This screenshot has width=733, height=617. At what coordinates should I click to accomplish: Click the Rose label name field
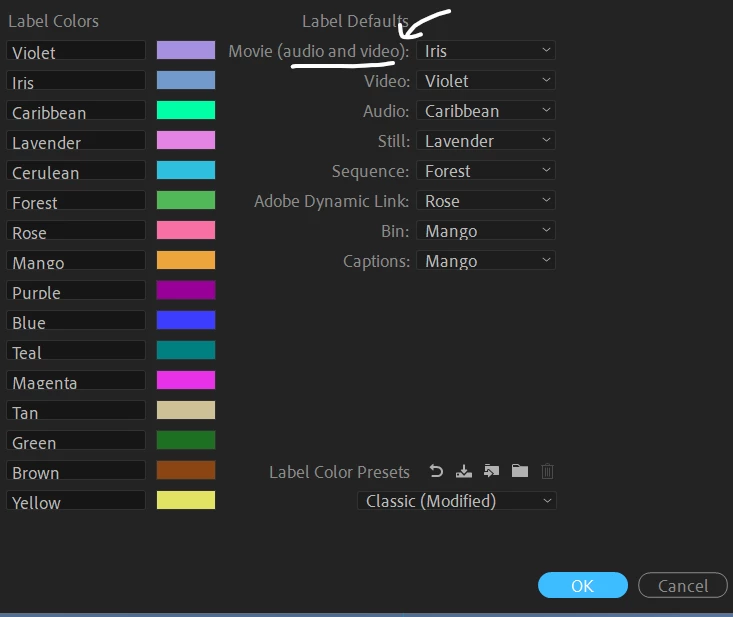pos(76,230)
